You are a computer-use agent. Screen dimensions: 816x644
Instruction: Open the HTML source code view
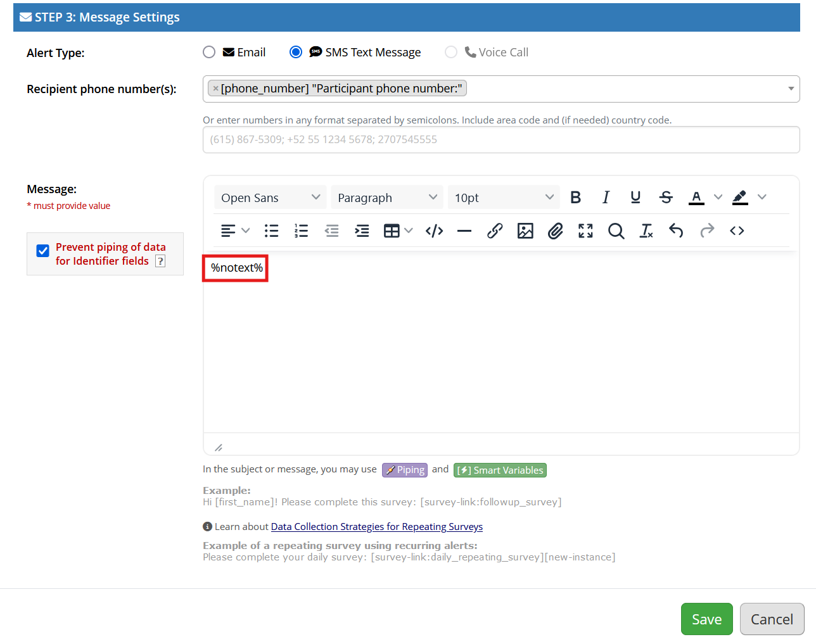(x=737, y=231)
